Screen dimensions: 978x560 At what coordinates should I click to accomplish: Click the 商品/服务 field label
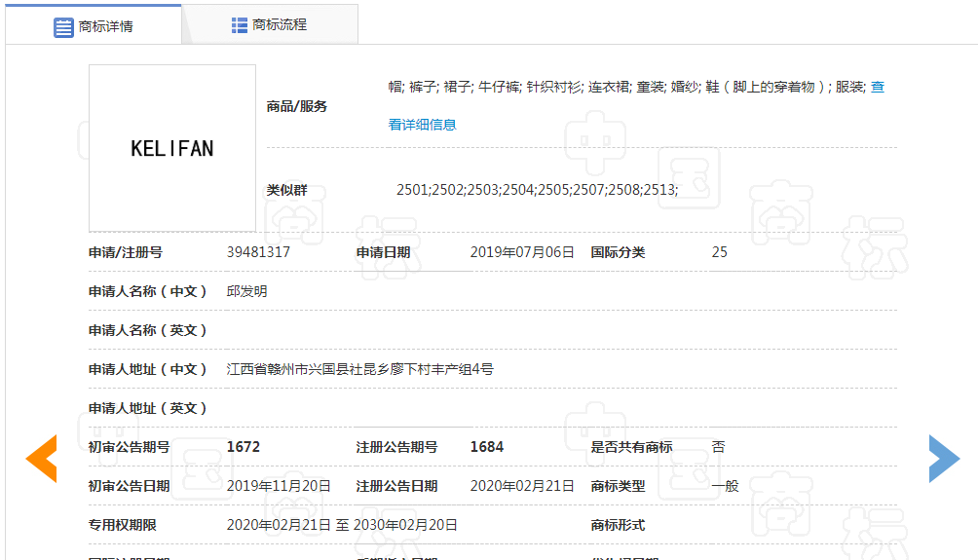click(297, 106)
